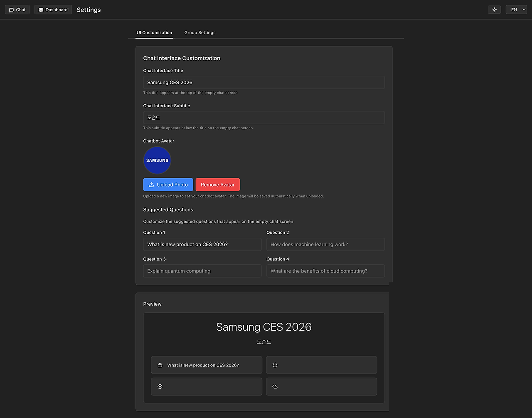Open the EN language dropdown

pyautogui.click(x=516, y=10)
